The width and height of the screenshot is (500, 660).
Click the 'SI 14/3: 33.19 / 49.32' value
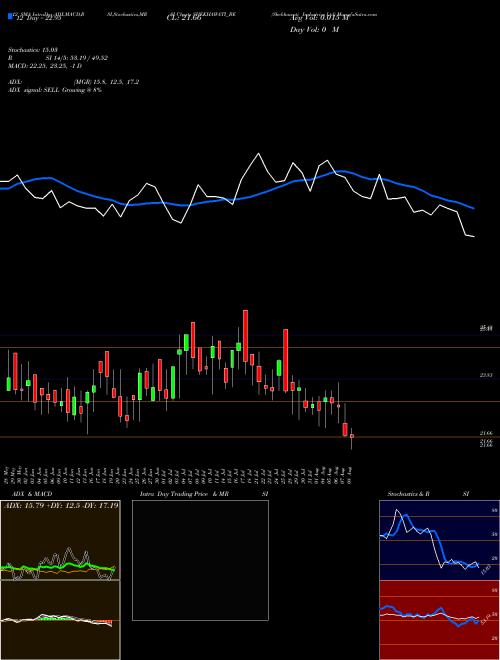[x=77, y=58]
